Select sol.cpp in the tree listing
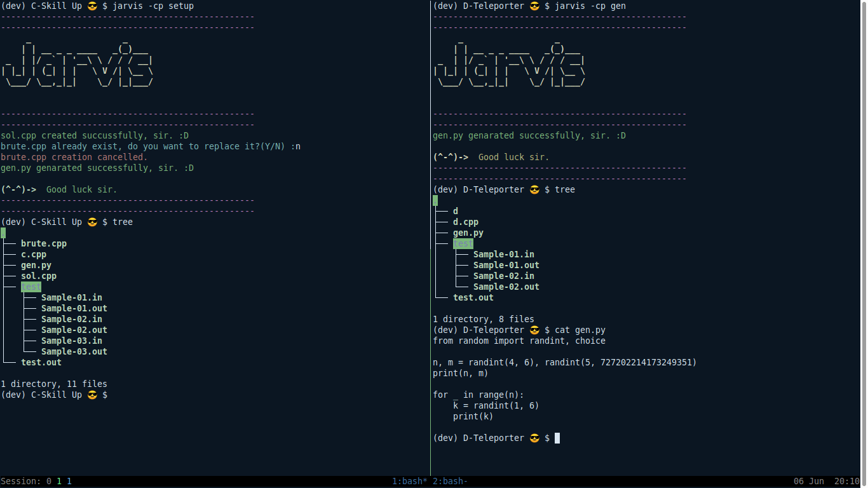The image size is (868, 488). pyautogui.click(x=39, y=276)
